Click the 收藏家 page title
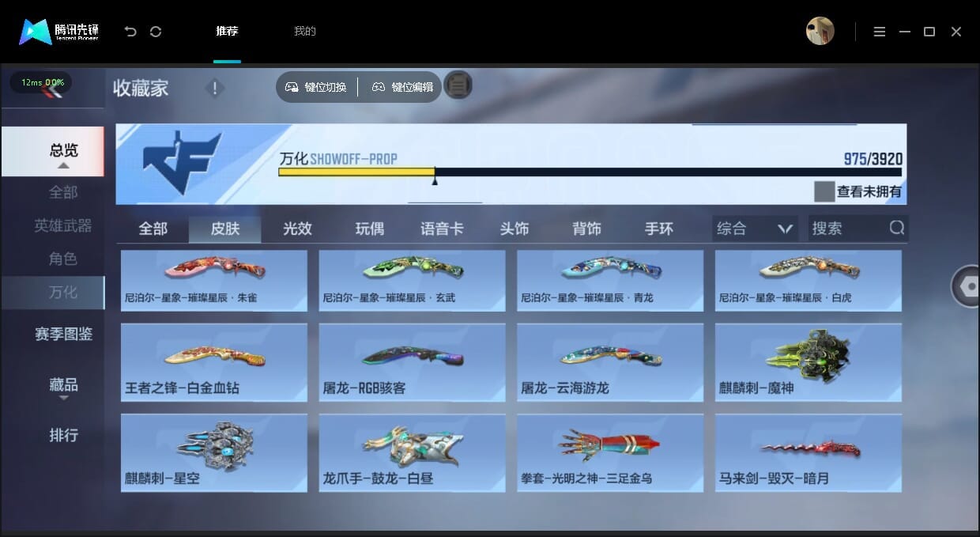 pyautogui.click(x=141, y=88)
